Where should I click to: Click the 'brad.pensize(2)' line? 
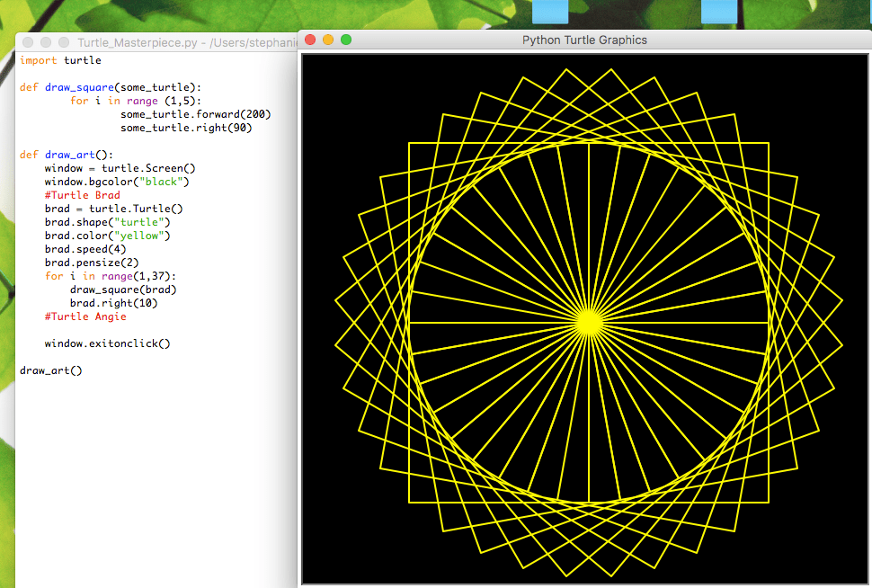tap(92, 262)
